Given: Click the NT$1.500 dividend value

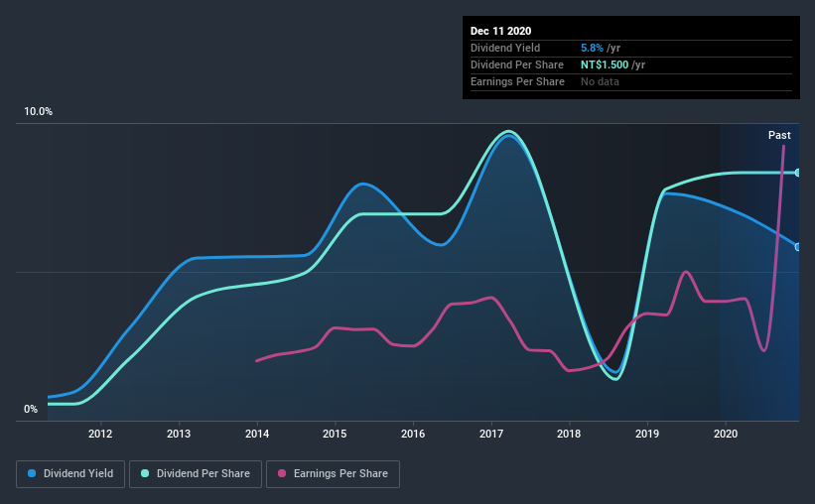Looking at the screenshot, I should click(605, 64).
